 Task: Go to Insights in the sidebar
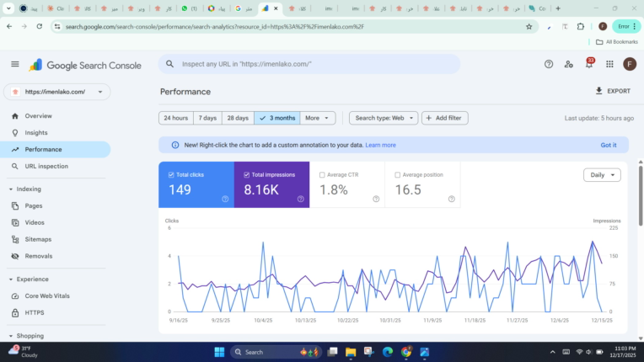coord(55,133)
